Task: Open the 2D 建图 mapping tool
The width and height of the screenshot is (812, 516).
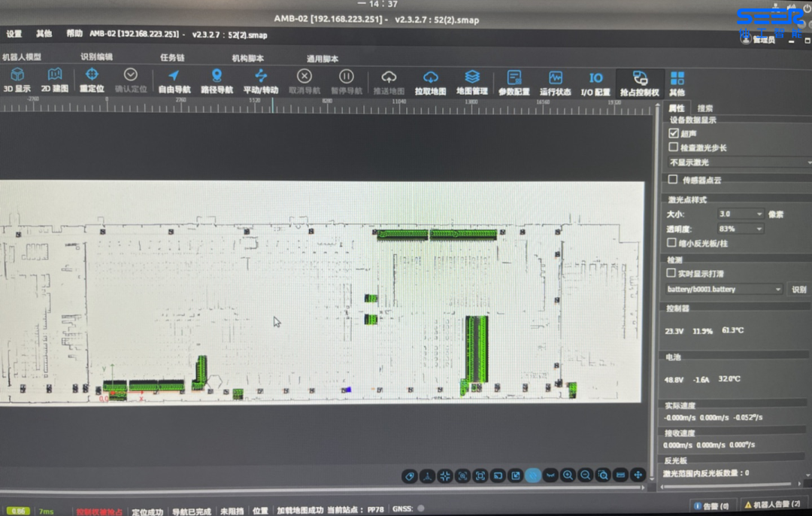Action: [x=54, y=80]
